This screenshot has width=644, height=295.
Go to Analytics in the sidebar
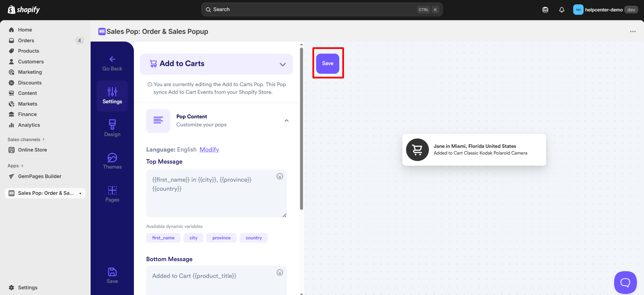[x=29, y=125]
